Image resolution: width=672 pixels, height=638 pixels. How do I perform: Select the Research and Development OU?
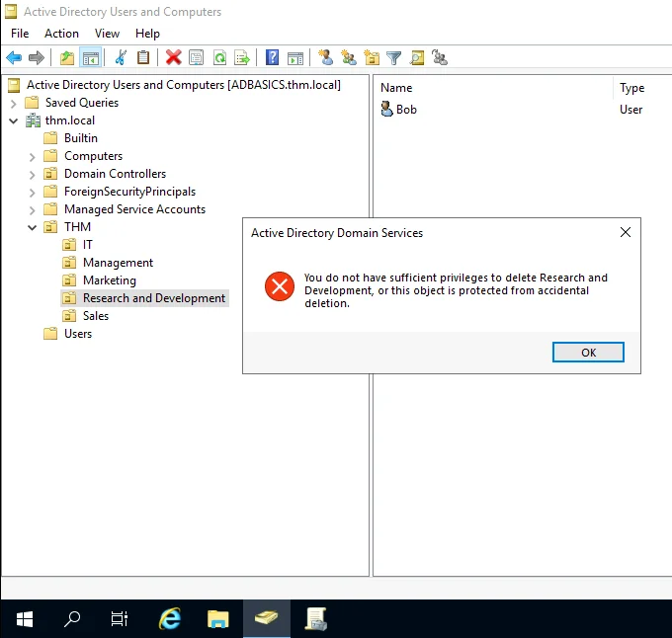154,298
